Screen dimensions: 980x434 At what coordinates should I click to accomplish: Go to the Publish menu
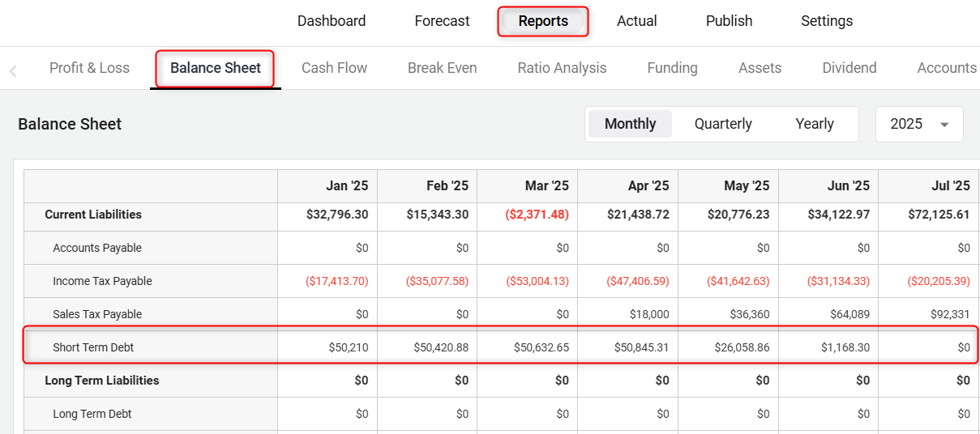click(x=730, y=21)
